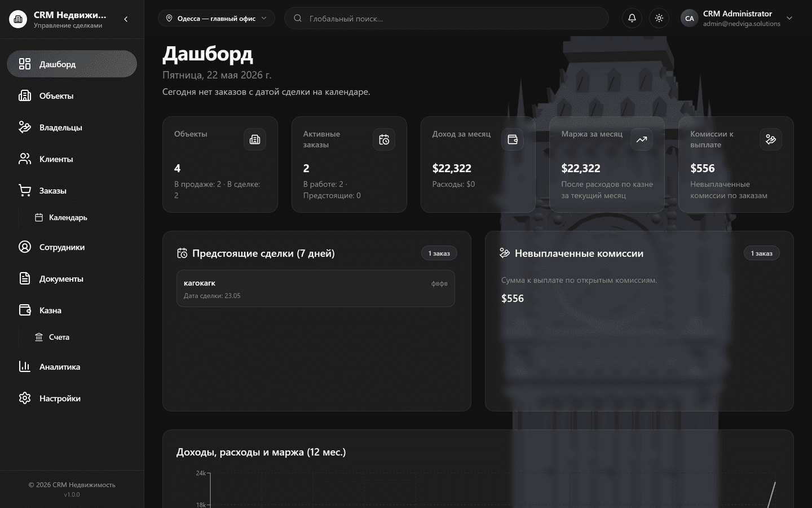The width and height of the screenshot is (812, 508).
Task: Open Документы section in the sidebar
Action: coord(72,278)
